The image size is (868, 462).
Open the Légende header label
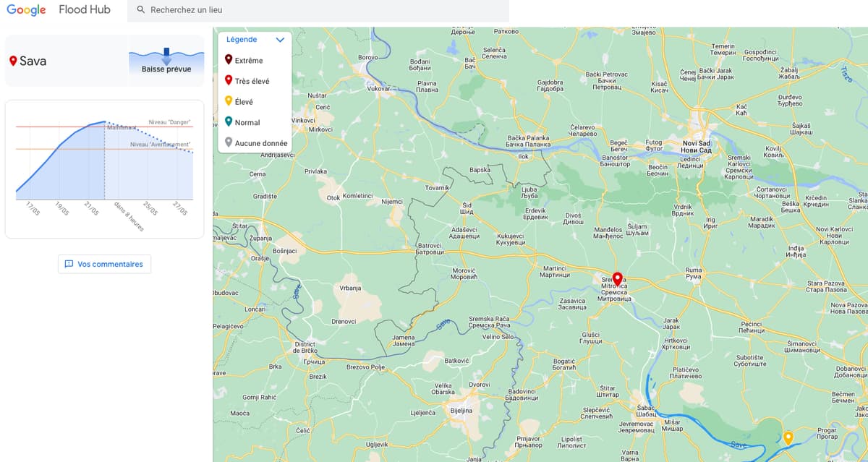point(241,39)
